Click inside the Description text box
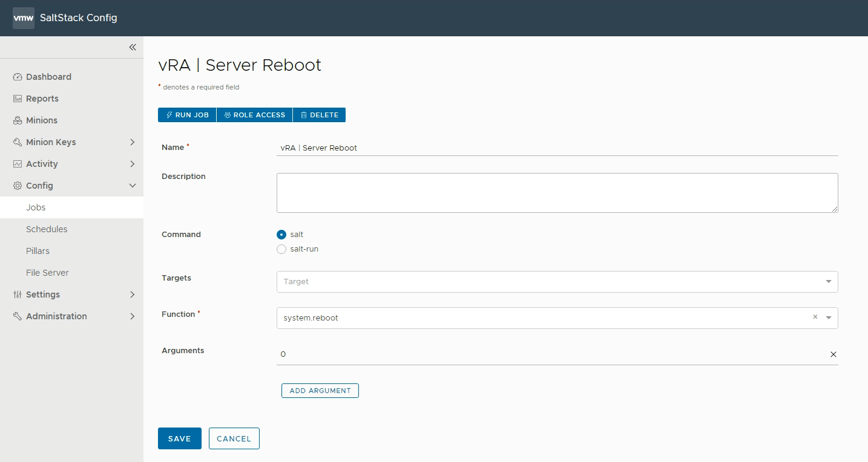The height and width of the screenshot is (462, 868). pyautogui.click(x=557, y=191)
